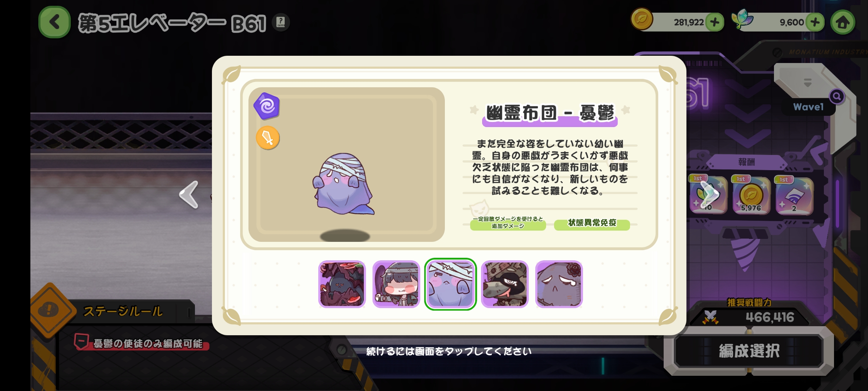Viewport: 868px width, 391px height.
Task: Click the purple spiral attribute icon
Action: click(267, 106)
